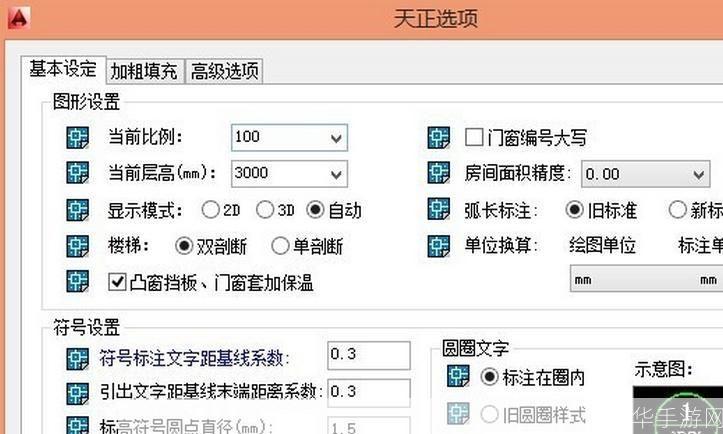Screen dimensions: 723x434
Task: Click help icon beside 单位换算
Action: (439, 246)
